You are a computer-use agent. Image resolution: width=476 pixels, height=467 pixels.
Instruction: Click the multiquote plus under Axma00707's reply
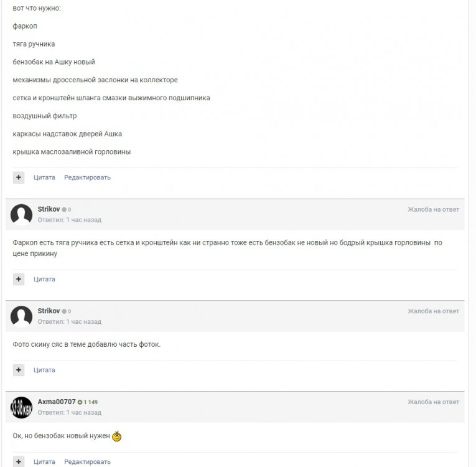19,462
